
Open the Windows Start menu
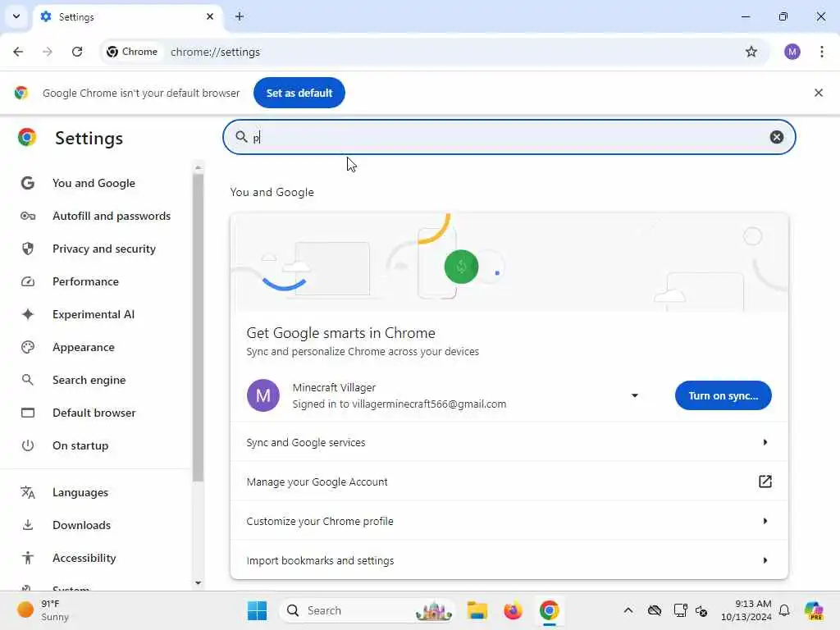257,610
